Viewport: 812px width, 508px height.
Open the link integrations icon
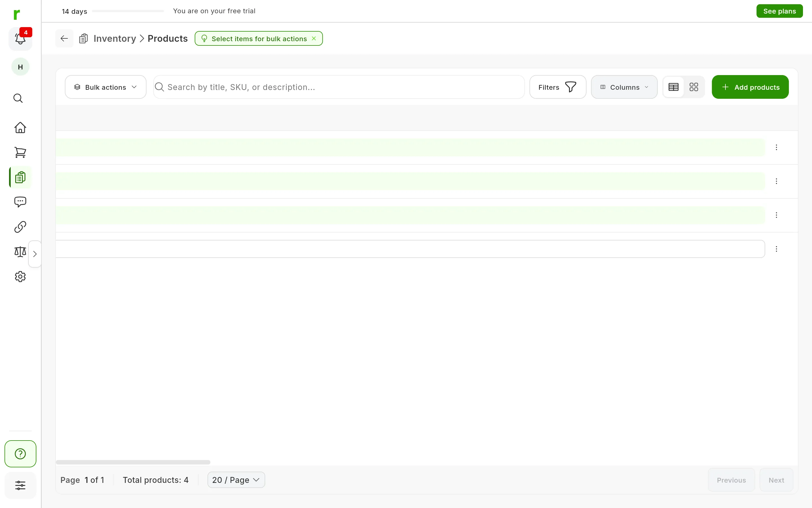coord(20,227)
